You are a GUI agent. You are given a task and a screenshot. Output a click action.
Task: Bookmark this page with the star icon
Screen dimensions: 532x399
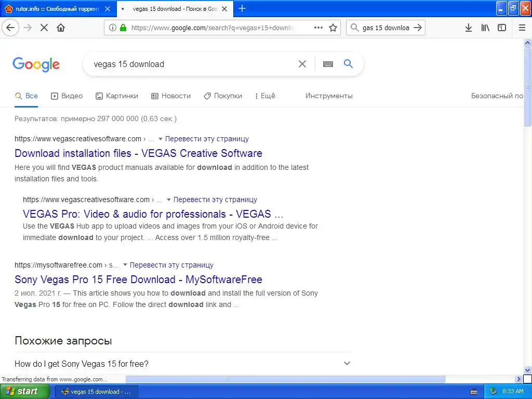[x=333, y=28]
